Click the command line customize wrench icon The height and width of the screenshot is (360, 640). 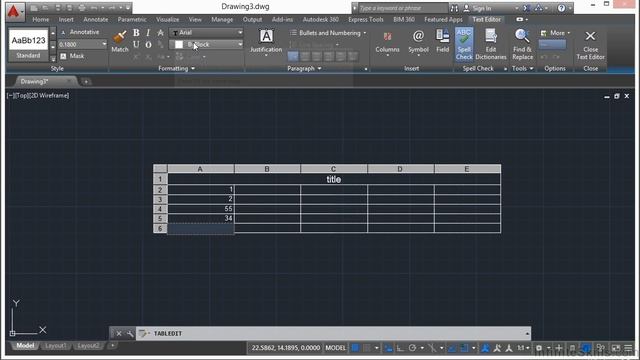pos(130,333)
